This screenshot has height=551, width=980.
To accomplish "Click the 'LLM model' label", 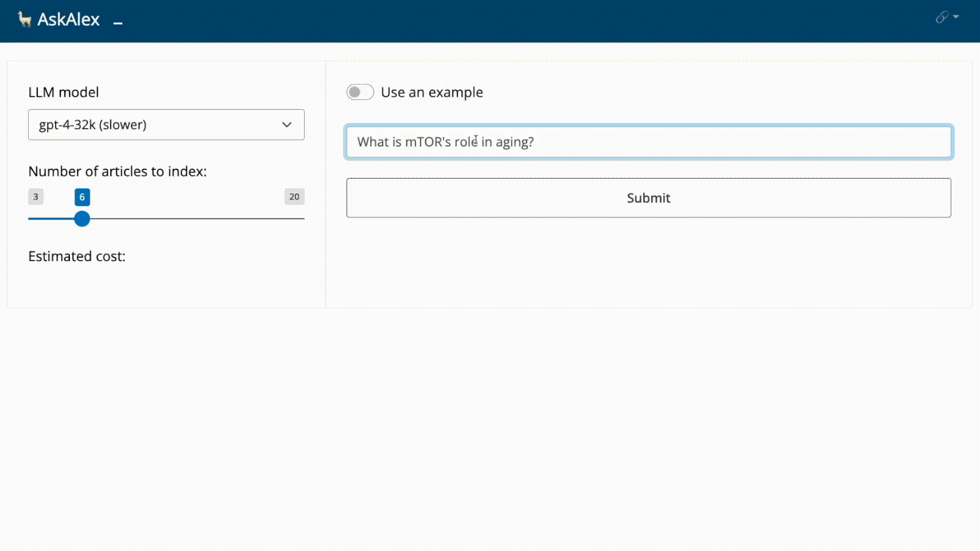I will [63, 92].
